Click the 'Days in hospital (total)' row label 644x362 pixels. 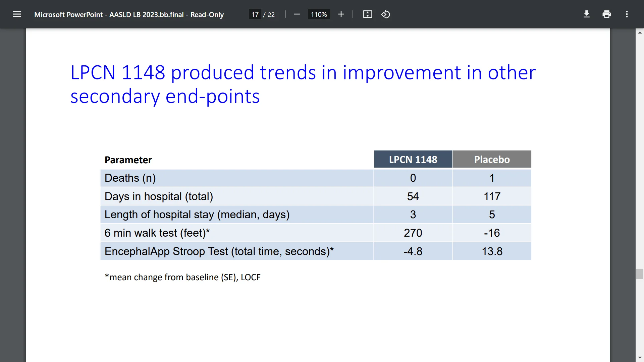coord(159,196)
